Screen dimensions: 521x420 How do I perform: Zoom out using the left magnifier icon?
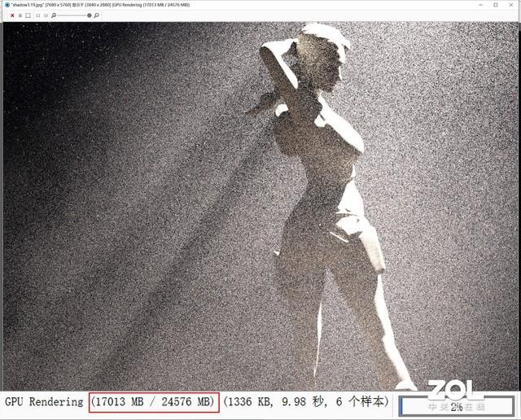click(54, 15)
